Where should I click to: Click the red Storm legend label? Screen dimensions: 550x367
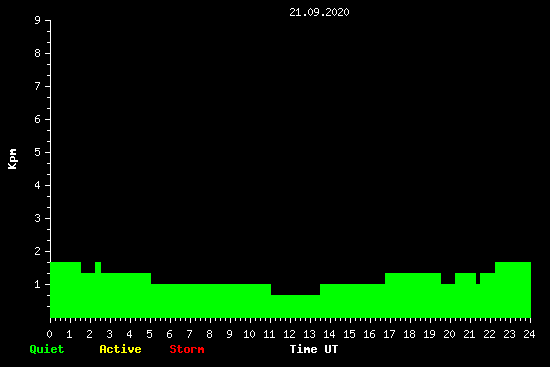pos(187,349)
